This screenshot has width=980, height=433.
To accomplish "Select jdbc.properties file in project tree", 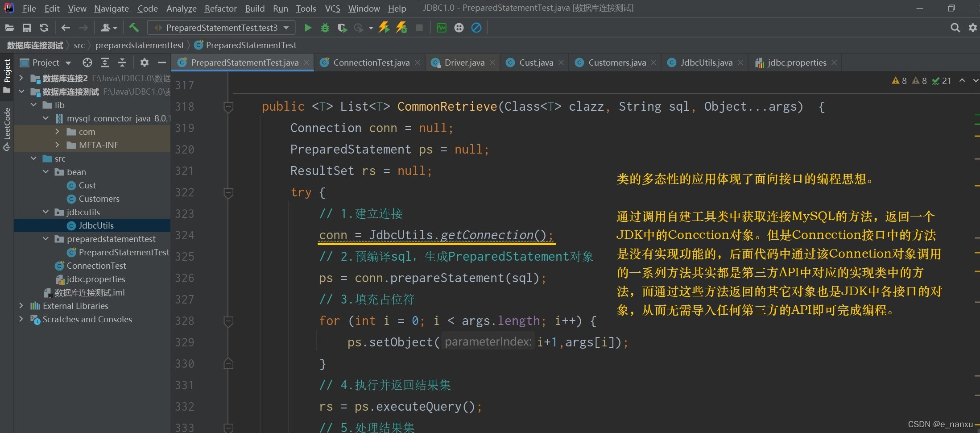I will coord(95,279).
